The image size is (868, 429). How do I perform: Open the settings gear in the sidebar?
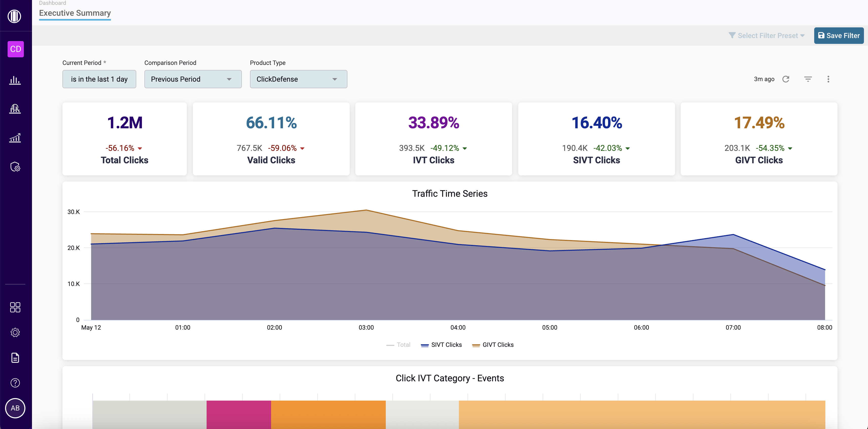[x=15, y=332]
